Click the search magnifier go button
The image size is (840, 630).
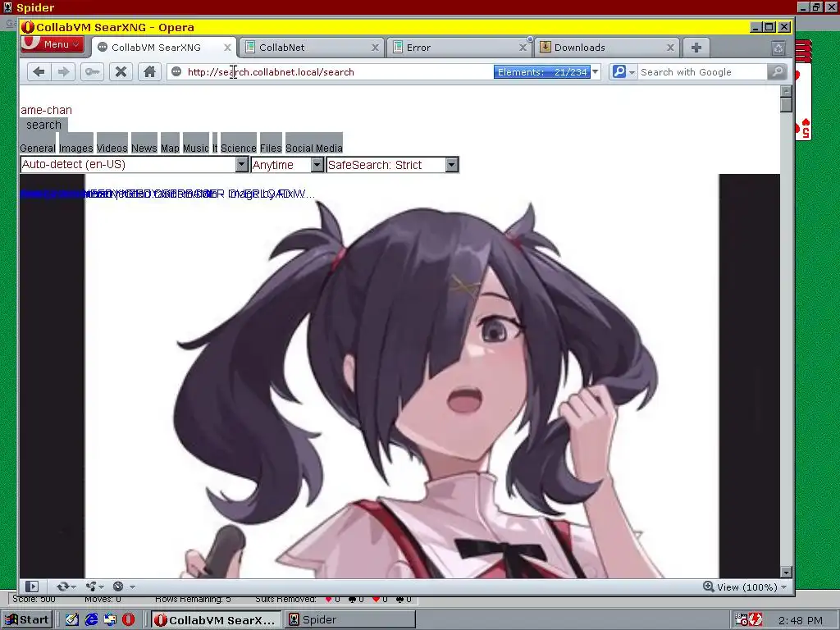coord(777,72)
